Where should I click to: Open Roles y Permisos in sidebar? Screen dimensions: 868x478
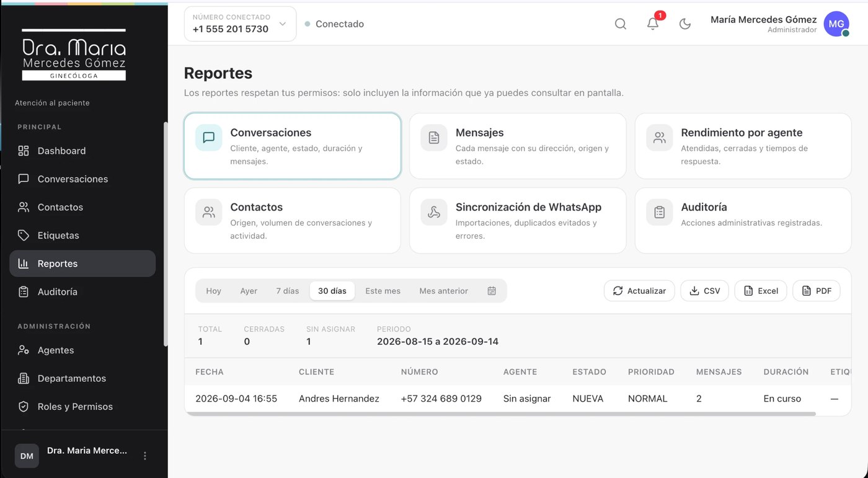(82, 407)
